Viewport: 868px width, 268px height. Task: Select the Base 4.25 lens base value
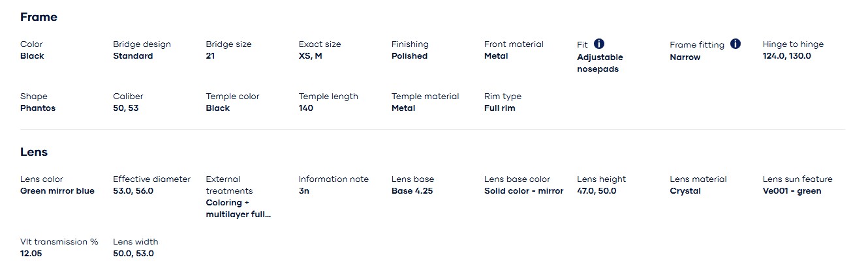(x=412, y=191)
